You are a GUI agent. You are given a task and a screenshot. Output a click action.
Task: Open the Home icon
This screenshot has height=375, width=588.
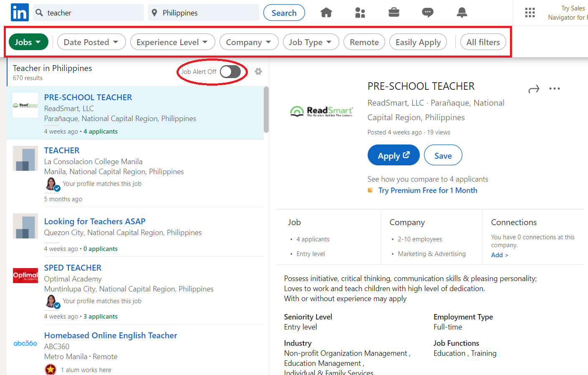tap(326, 13)
